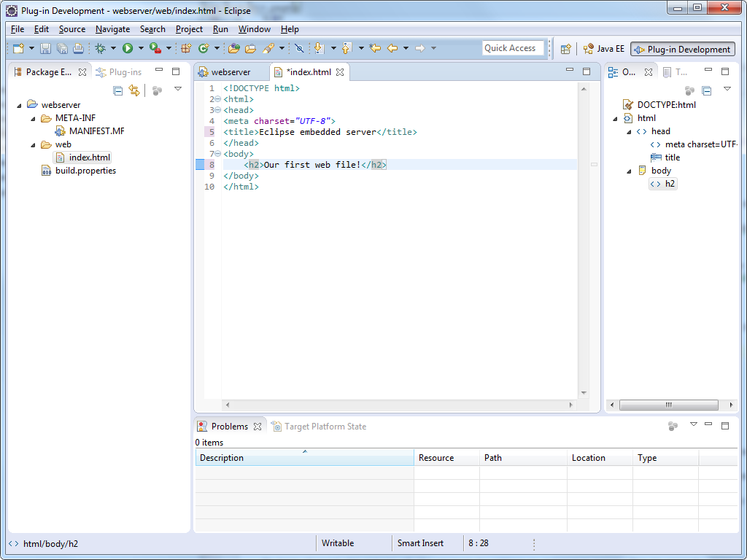This screenshot has height=560, width=747.
Task: Collapse the web folder node
Action: click(34, 145)
